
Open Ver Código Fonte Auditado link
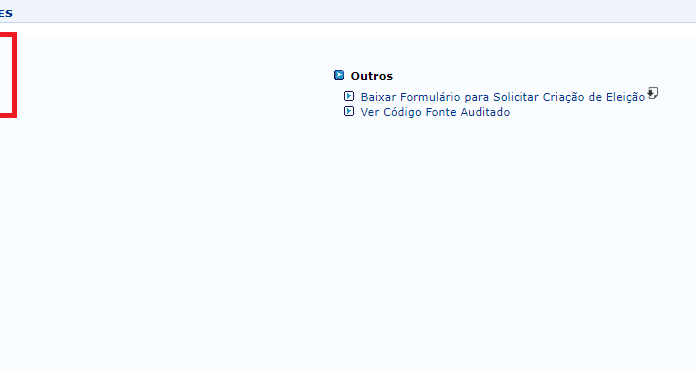point(435,112)
